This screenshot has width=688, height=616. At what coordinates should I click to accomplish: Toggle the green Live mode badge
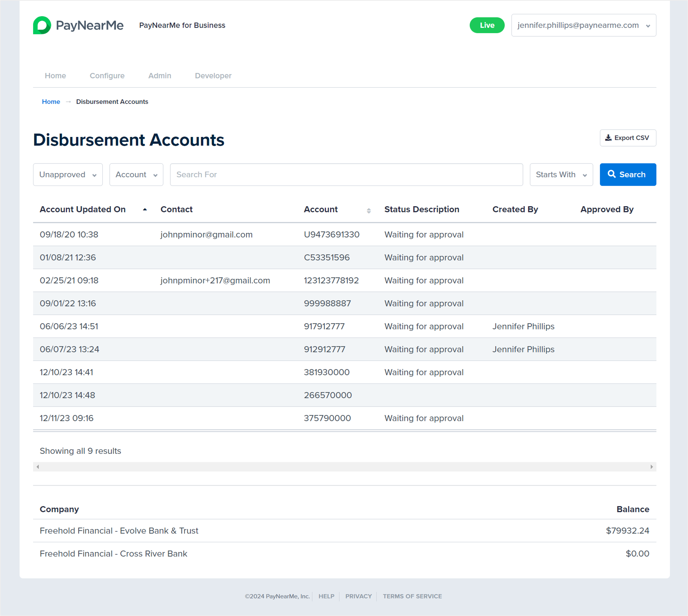pyautogui.click(x=487, y=25)
